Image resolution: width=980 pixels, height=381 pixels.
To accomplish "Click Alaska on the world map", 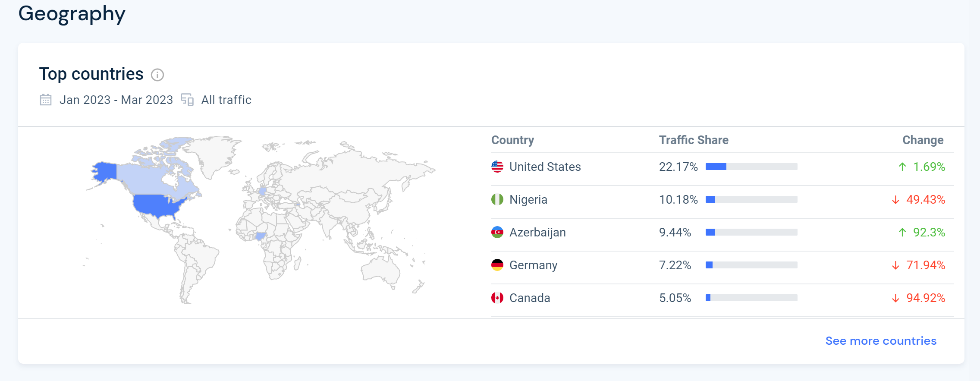I will coord(106,172).
